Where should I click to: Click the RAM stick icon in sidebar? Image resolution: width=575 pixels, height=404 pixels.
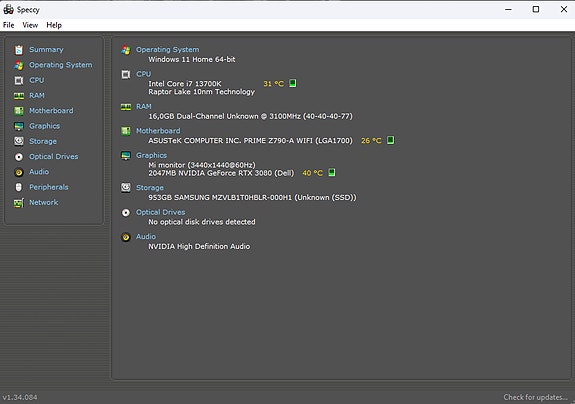pos(19,96)
